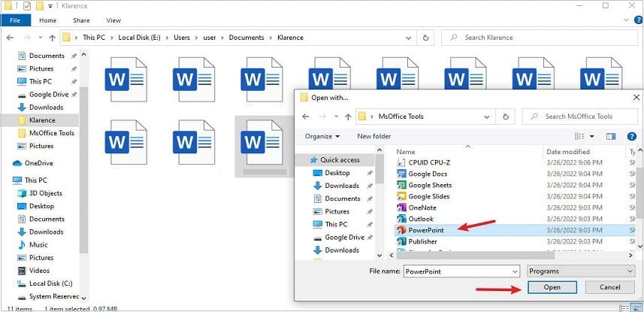Expand the ribbon in Klarence window
Image resolution: width=644 pixels, height=312 pixels.
coord(626,20)
